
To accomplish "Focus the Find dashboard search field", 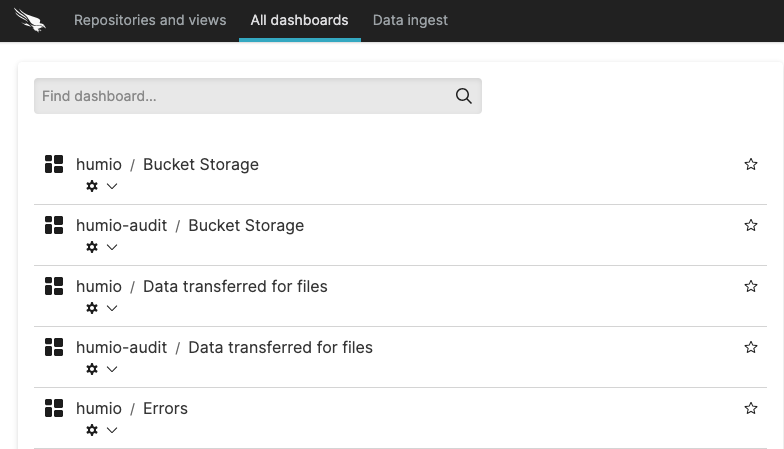I will (240, 96).
